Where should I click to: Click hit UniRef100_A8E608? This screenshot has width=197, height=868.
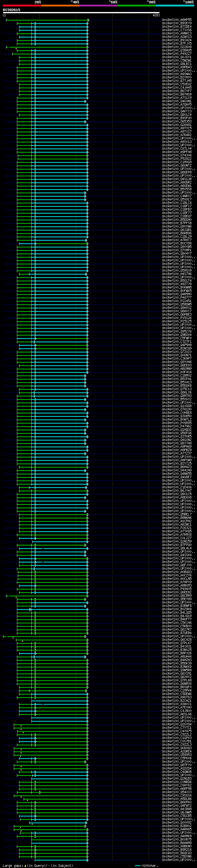(177, 497)
